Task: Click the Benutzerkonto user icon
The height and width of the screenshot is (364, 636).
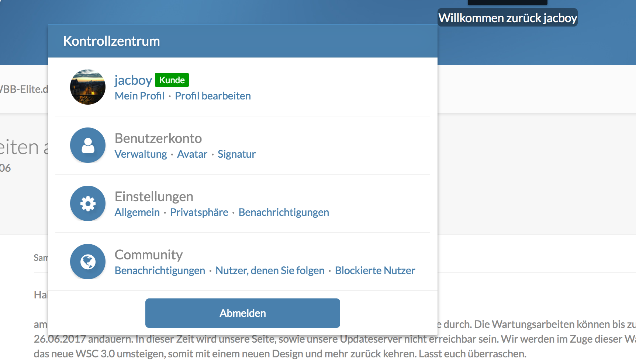Action: click(x=88, y=145)
